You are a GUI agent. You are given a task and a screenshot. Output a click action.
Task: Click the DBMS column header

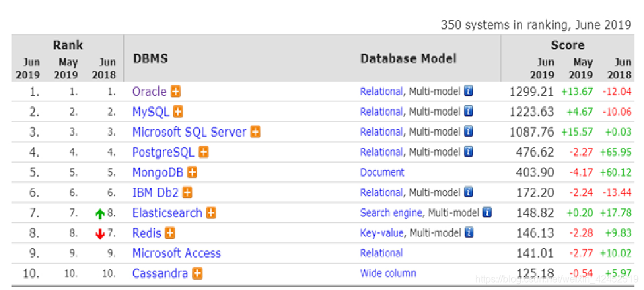coord(150,58)
